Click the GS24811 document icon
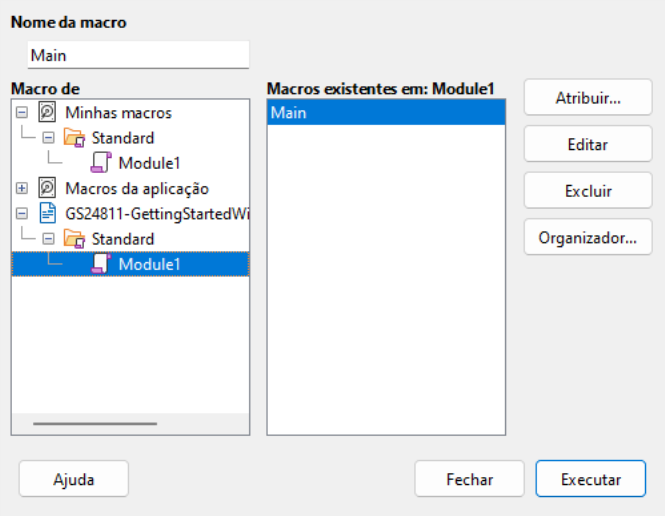The height and width of the screenshot is (516, 665). (47, 213)
